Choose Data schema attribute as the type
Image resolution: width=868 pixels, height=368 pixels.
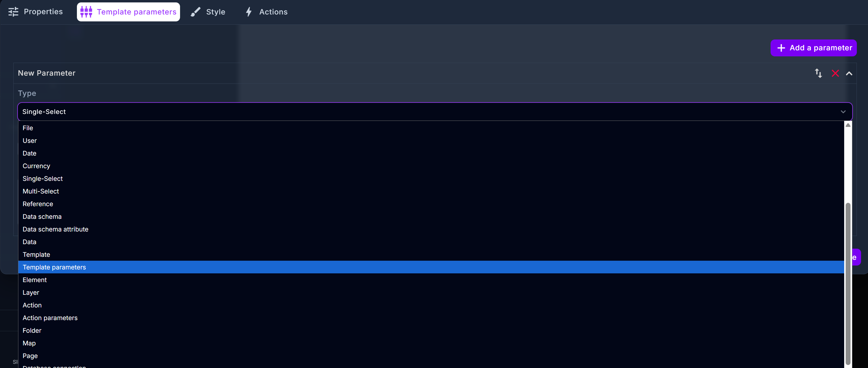pyautogui.click(x=55, y=229)
